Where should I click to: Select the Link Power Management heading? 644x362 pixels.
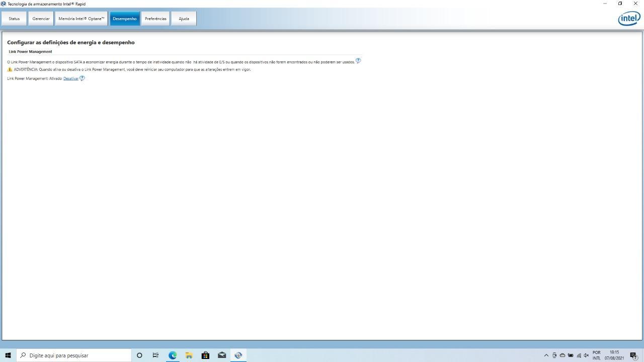coord(30,52)
